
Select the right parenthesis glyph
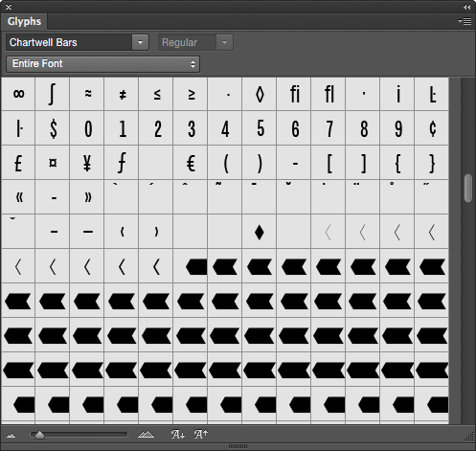coord(260,163)
